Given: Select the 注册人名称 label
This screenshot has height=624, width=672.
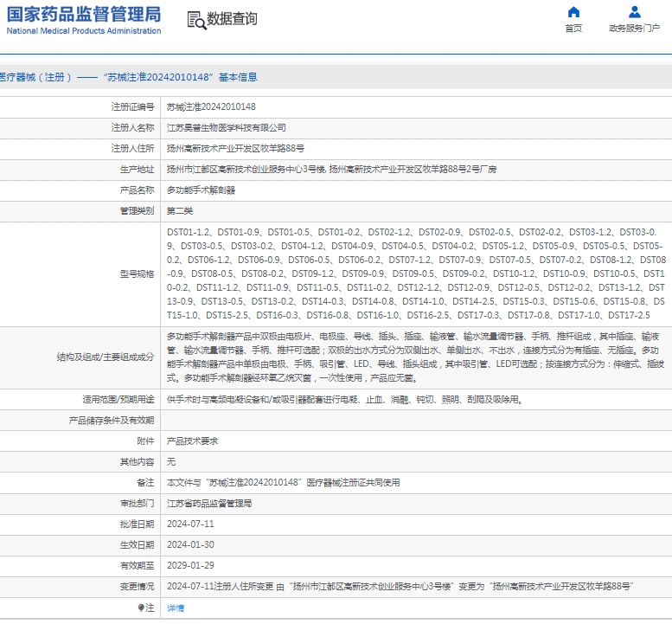Looking at the screenshot, I should (x=132, y=128).
